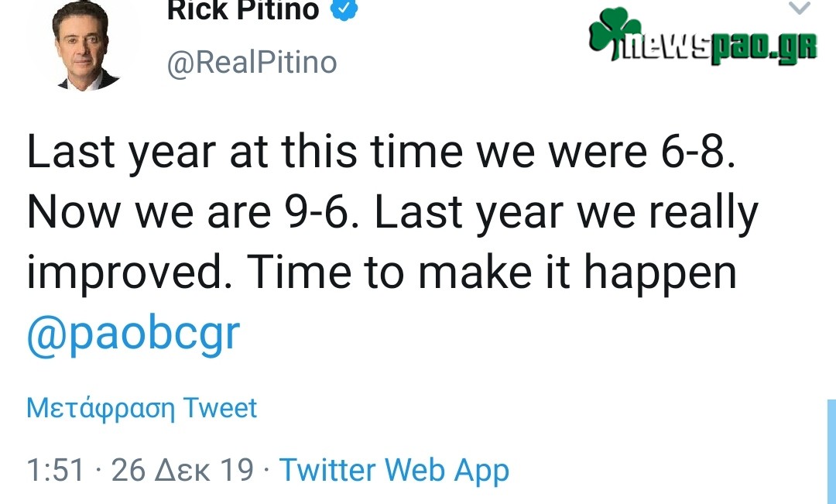Click the first tweet line about last year
Image resolution: width=836 pixels, height=504 pixels.
379,152
